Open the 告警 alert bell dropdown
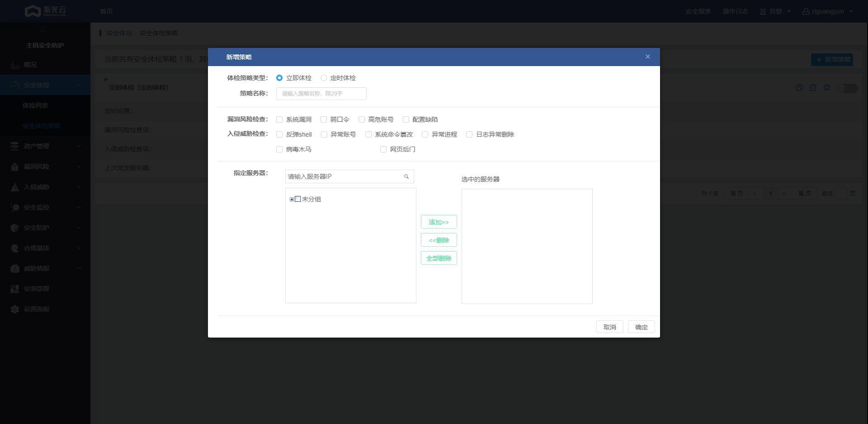The height and width of the screenshot is (424, 868). click(x=775, y=11)
